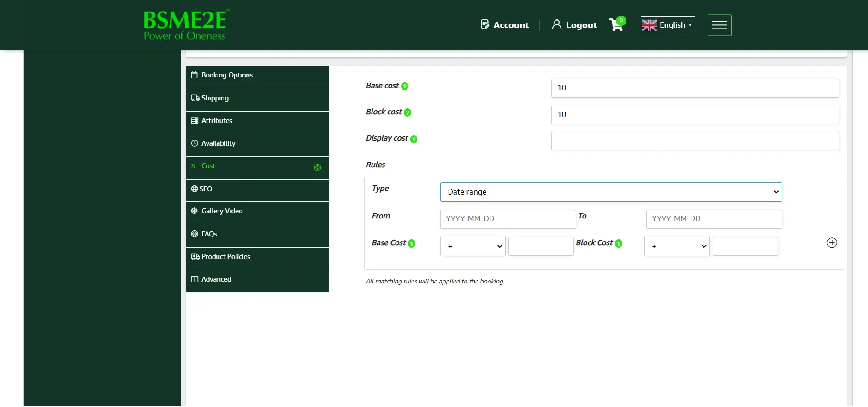Click 'All matching rules will be applied' note

coord(435,281)
